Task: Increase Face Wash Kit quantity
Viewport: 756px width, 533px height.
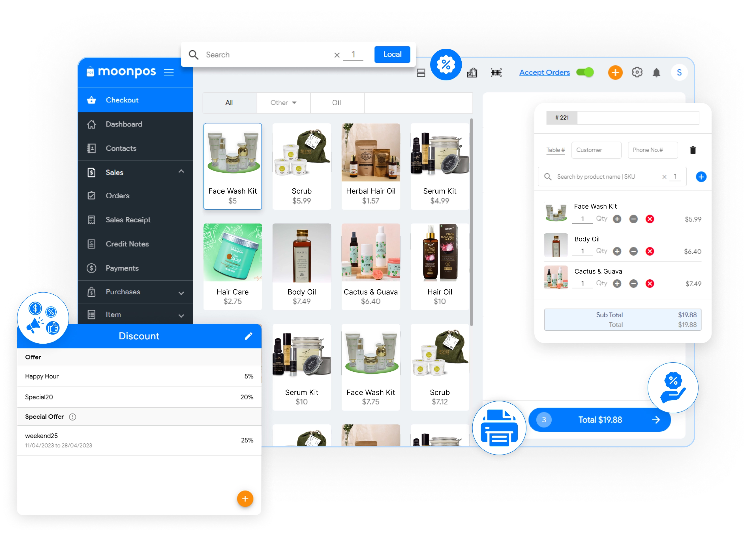Action: tap(617, 219)
